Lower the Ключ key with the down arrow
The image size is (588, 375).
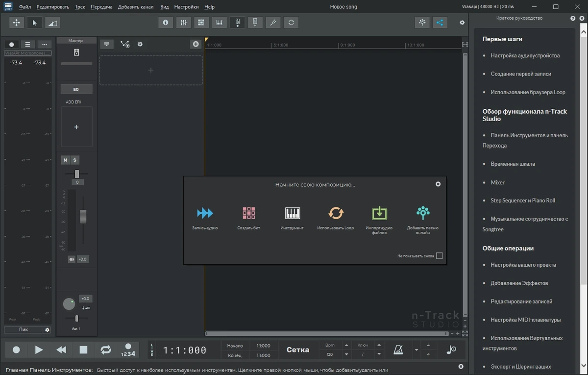click(379, 354)
